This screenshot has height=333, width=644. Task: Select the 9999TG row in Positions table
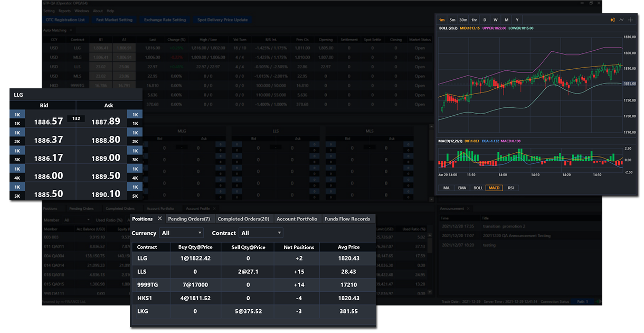[253, 285]
